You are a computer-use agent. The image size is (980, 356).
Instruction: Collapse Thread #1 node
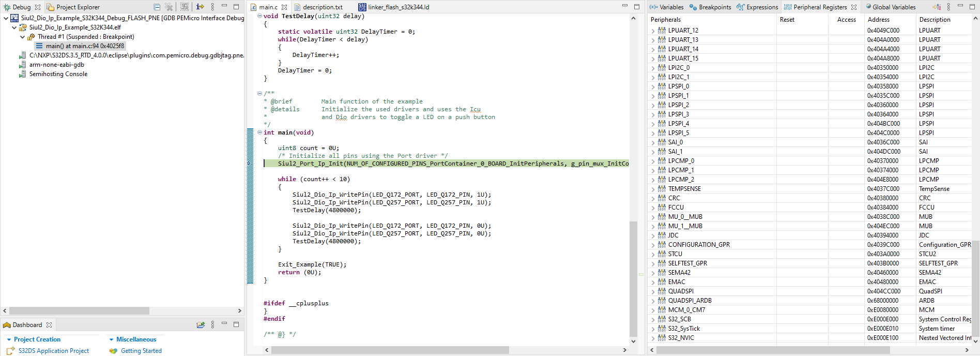[x=22, y=37]
